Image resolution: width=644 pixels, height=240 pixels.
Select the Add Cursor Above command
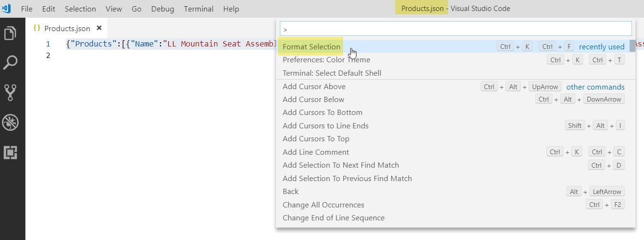pos(314,87)
